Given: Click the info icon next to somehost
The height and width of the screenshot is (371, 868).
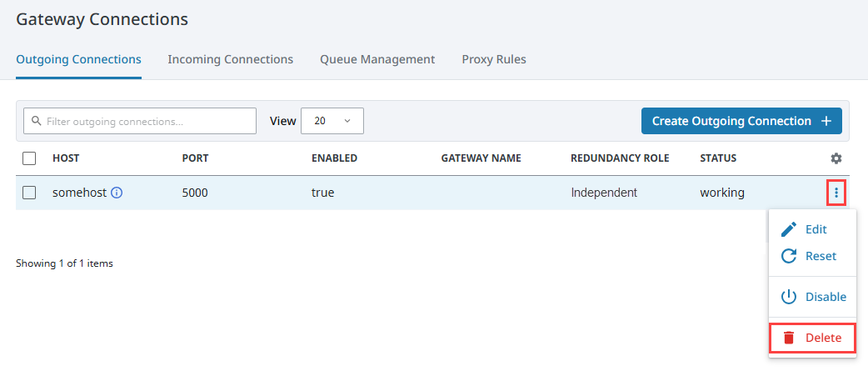Looking at the screenshot, I should [x=117, y=193].
